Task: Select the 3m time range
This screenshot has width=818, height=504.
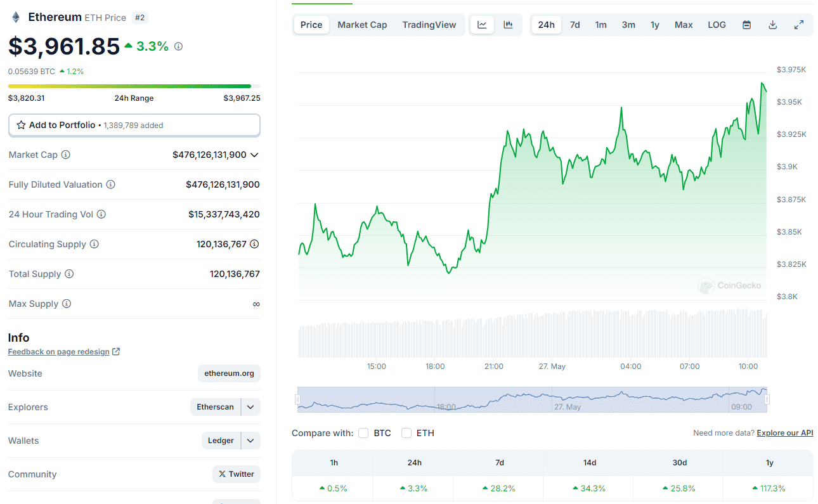Action: (x=628, y=25)
